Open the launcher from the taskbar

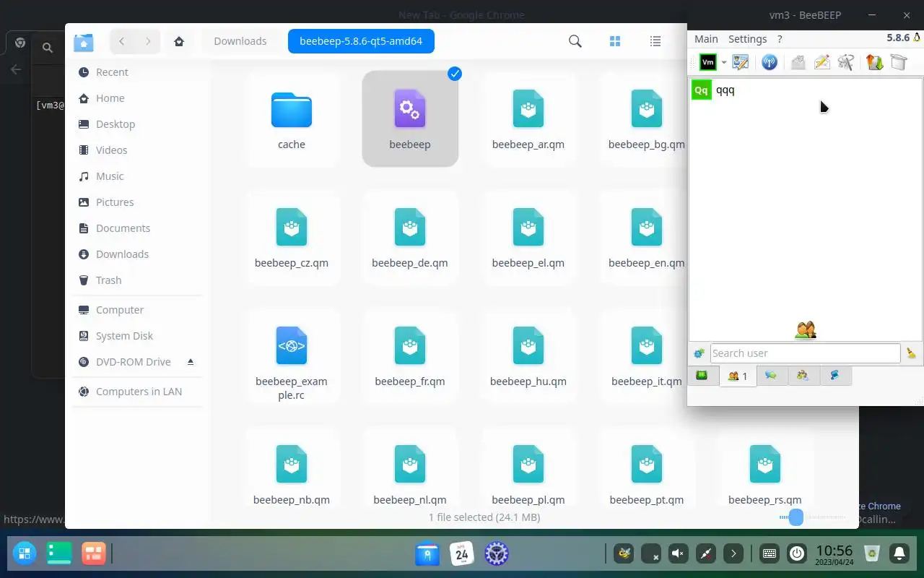coord(24,553)
